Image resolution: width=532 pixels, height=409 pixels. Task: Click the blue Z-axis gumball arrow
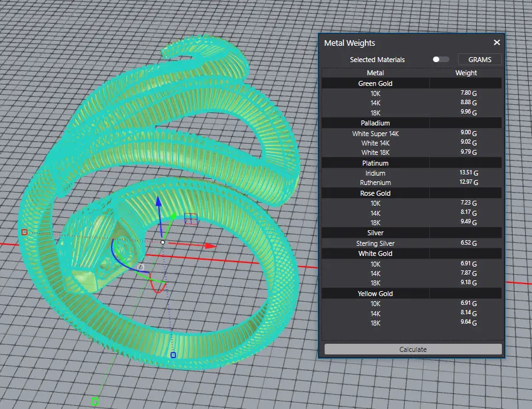pyautogui.click(x=159, y=203)
